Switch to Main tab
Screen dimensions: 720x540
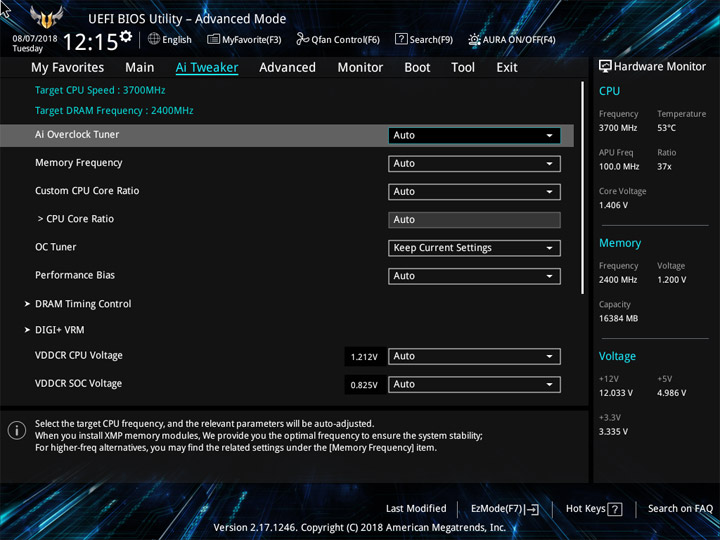click(x=140, y=68)
